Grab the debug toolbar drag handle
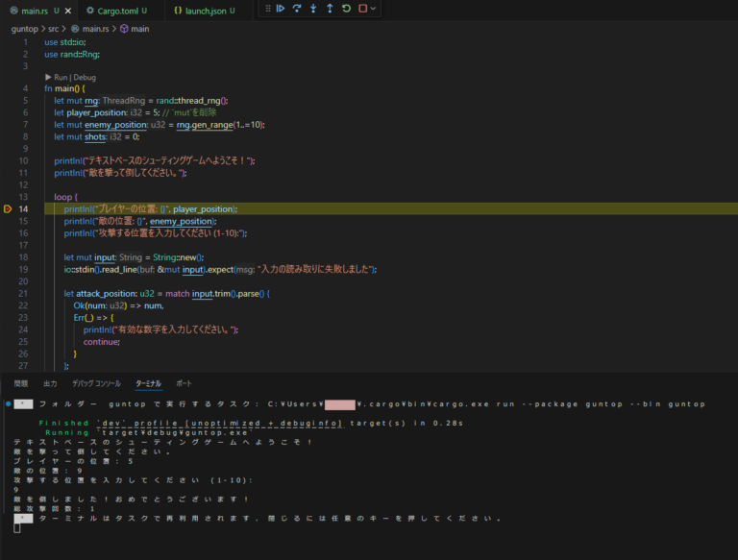Image resolution: width=738 pixels, height=560 pixels. click(266, 9)
